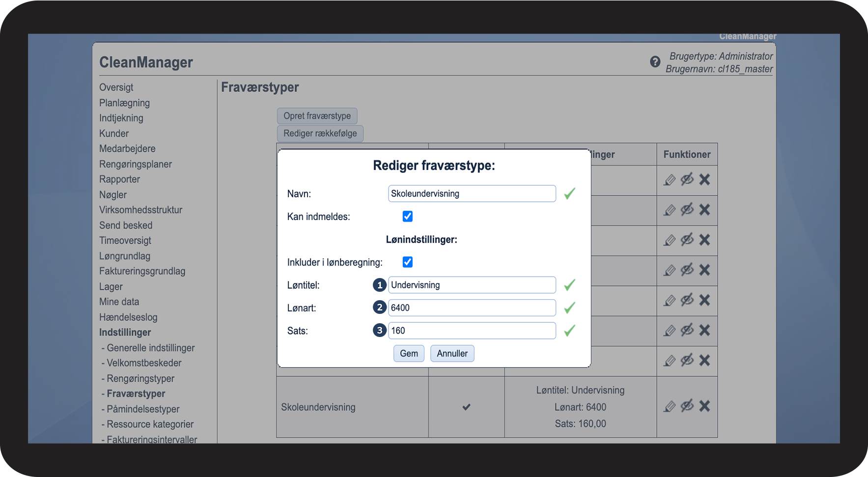Image resolution: width=868 pixels, height=477 pixels.
Task: Toggle crossed-eye visibility icon in first row
Action: 687,179
